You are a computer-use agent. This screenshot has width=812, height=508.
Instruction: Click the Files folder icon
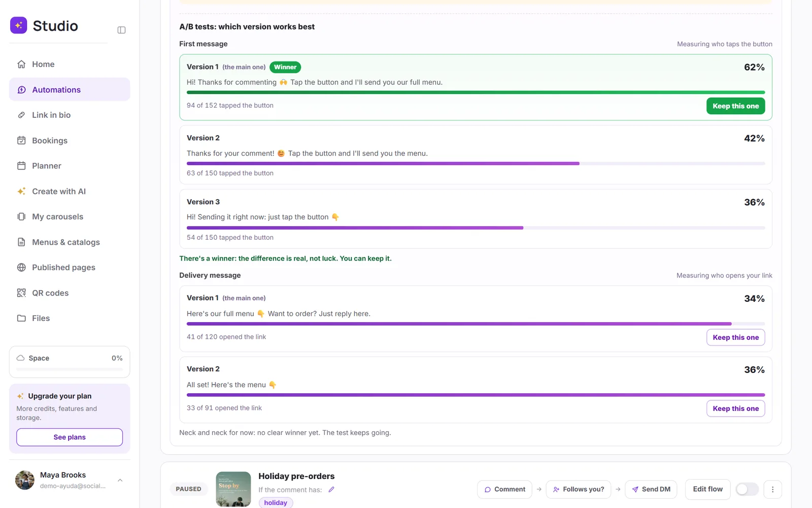[21, 318]
